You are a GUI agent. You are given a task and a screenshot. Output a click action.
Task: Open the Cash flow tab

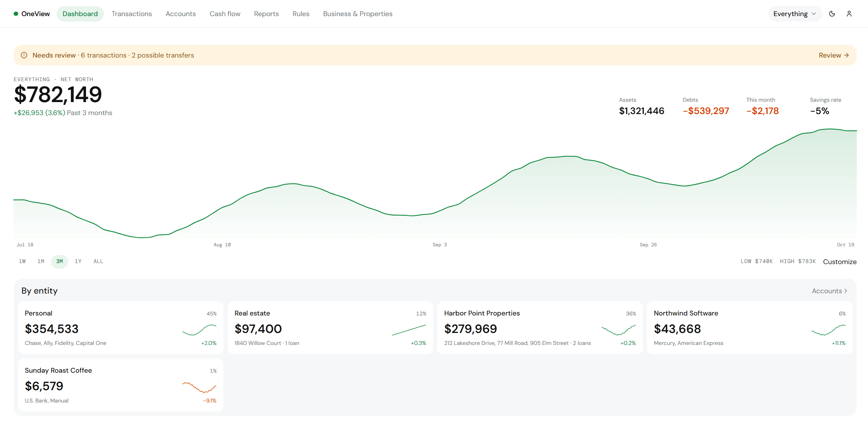(x=225, y=14)
